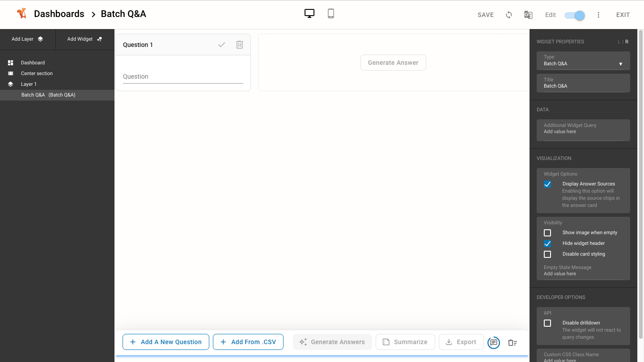Open the widget Type dropdown
The height and width of the screenshot is (362, 644).
tap(583, 61)
